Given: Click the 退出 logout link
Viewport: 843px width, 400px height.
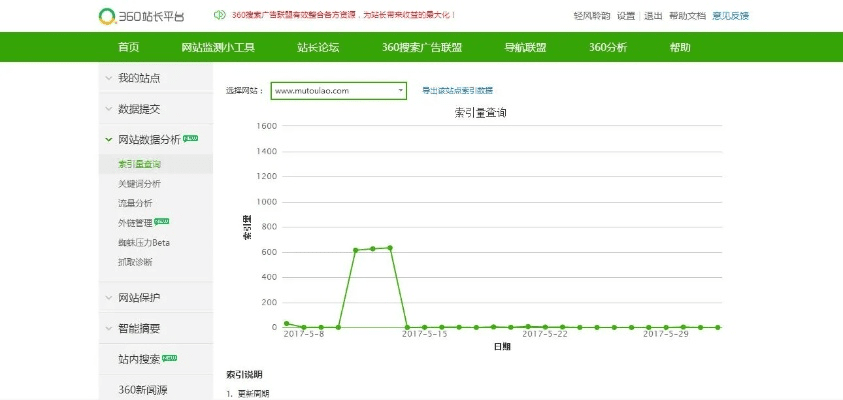Looking at the screenshot, I should [653, 16].
